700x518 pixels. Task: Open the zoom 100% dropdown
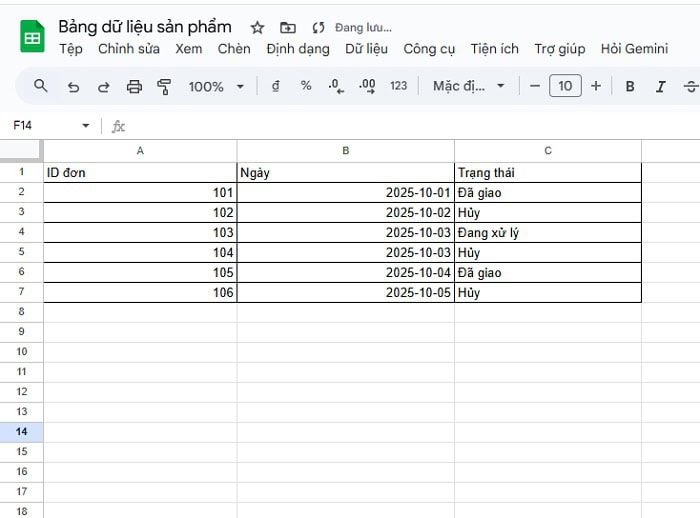pyautogui.click(x=217, y=86)
